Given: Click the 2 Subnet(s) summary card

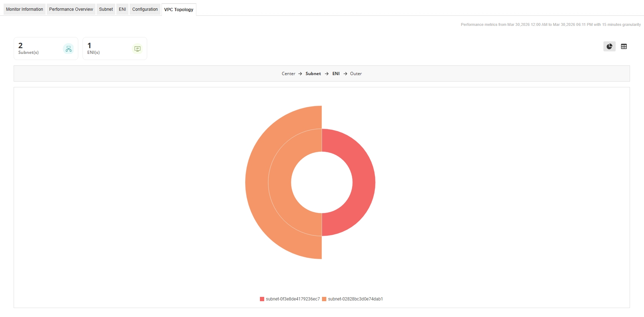Looking at the screenshot, I should [46, 49].
